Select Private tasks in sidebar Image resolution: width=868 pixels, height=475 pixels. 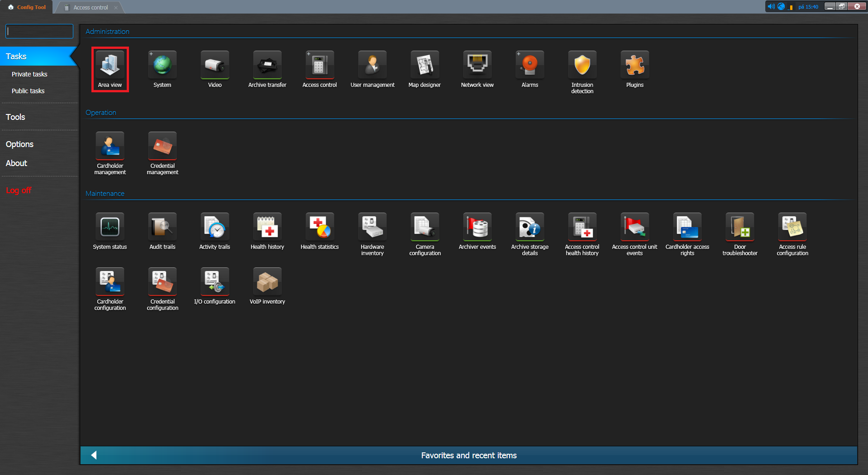[29, 74]
